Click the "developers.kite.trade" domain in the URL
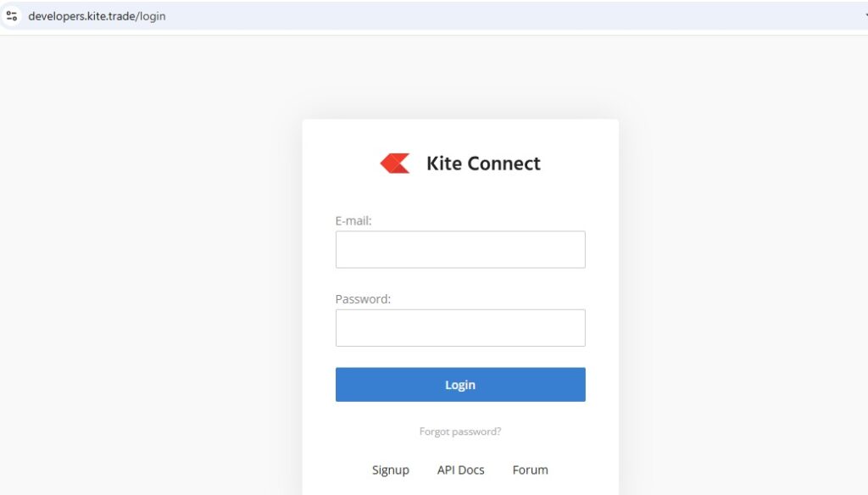 pos(81,15)
